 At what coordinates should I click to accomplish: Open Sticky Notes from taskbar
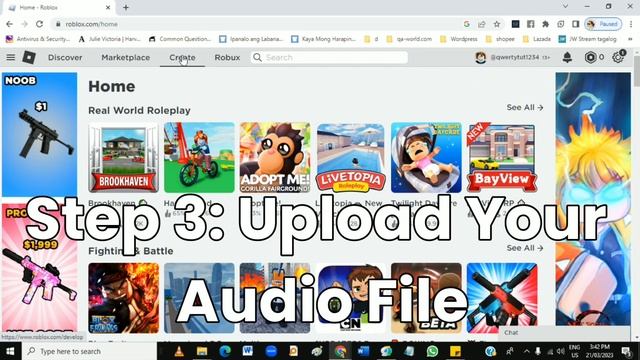[x=455, y=351]
